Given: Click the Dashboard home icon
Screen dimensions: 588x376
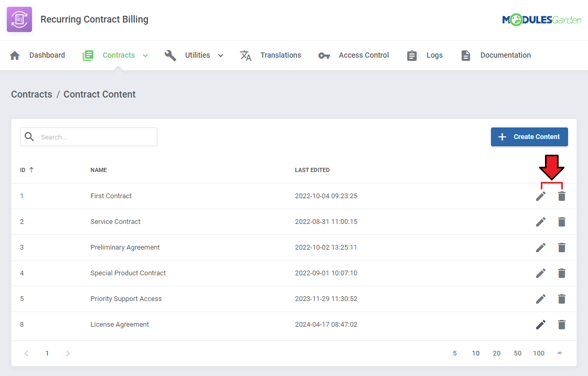Looking at the screenshot, I should pyautogui.click(x=15, y=56).
